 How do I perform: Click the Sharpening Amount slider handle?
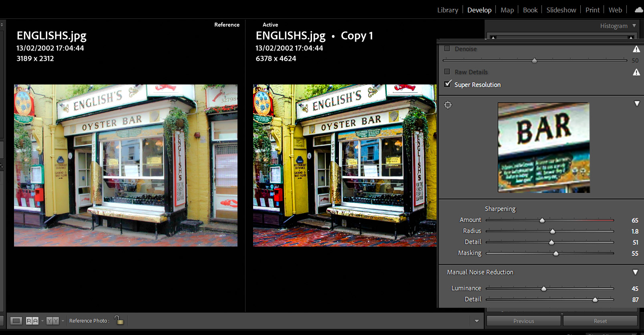542,220
